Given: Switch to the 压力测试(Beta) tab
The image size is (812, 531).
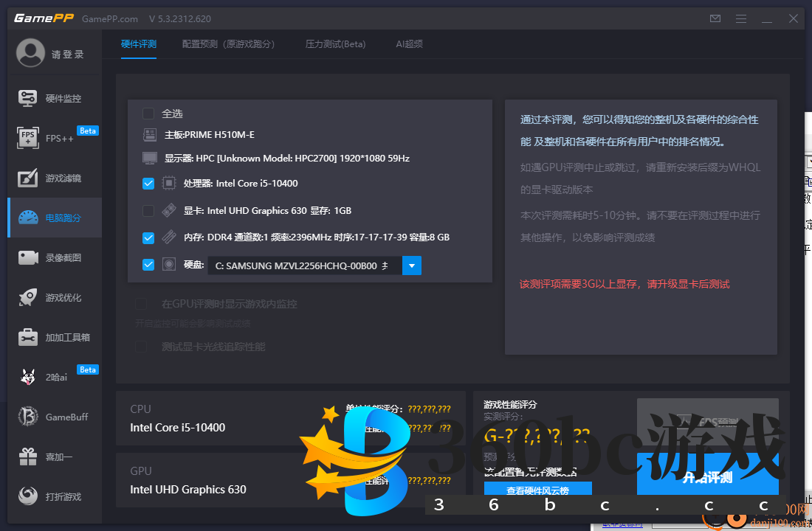Looking at the screenshot, I should tap(336, 44).
